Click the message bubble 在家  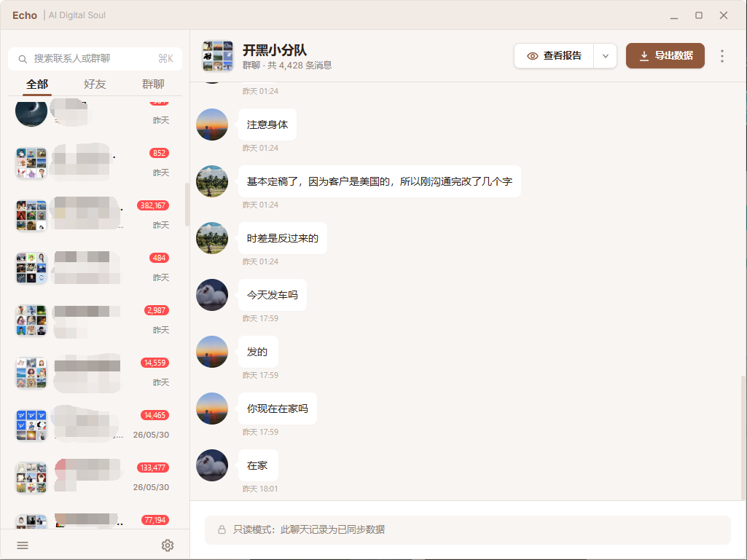click(258, 465)
